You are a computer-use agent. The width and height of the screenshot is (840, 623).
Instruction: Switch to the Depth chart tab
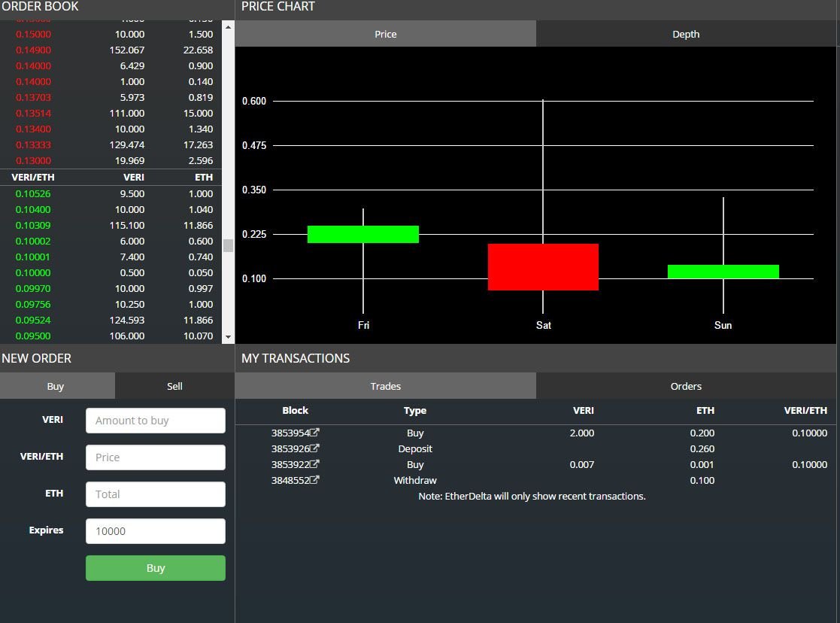point(686,34)
